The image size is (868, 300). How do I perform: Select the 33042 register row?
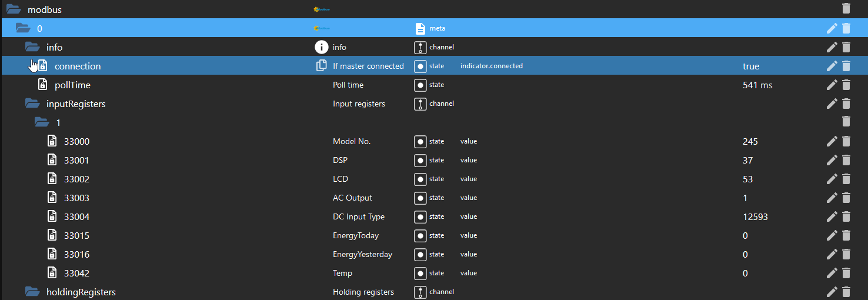[434, 273]
